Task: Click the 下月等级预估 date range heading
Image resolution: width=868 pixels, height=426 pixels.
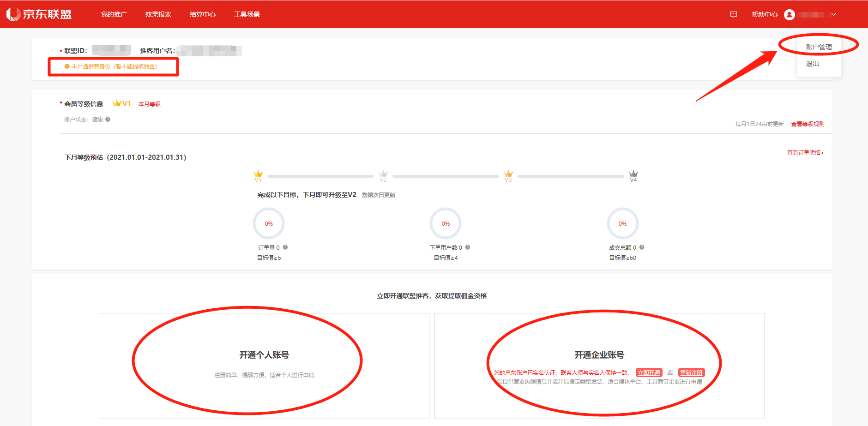Action: tap(125, 157)
